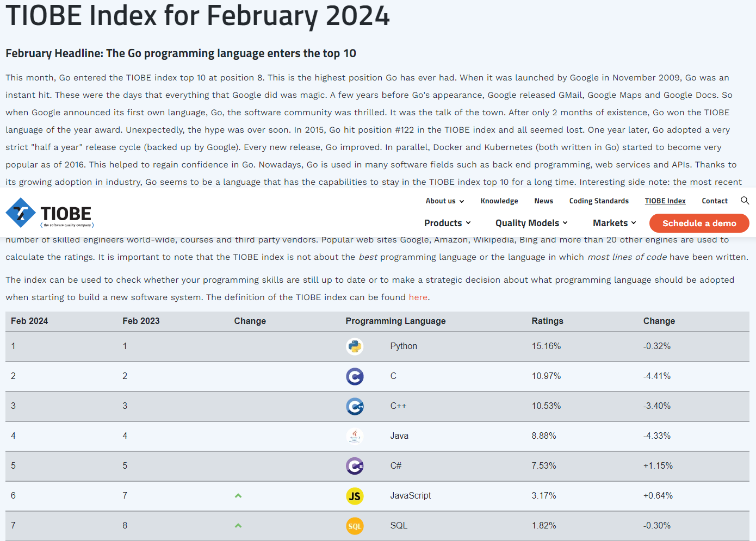Open the Knowledge menu item

click(499, 201)
